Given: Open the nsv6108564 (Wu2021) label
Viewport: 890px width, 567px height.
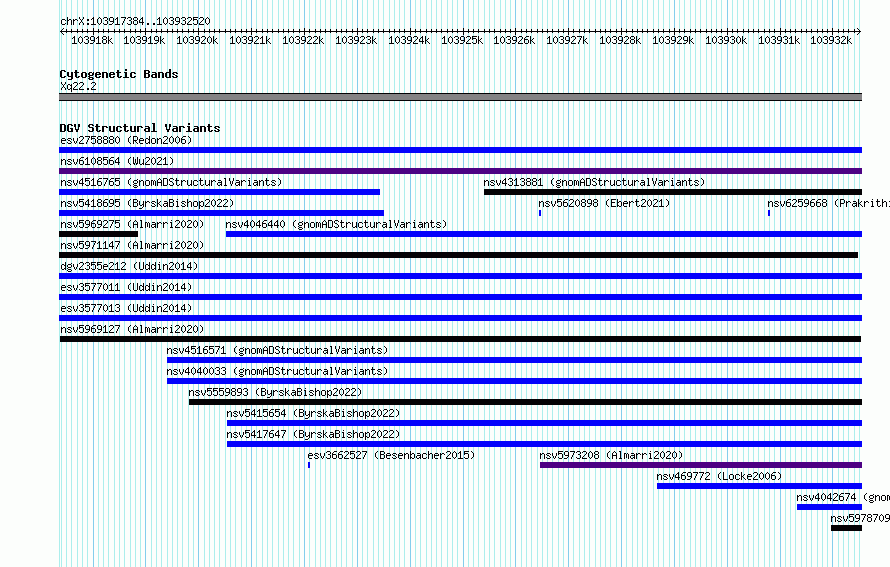Looking at the screenshot, I should pos(117,161).
